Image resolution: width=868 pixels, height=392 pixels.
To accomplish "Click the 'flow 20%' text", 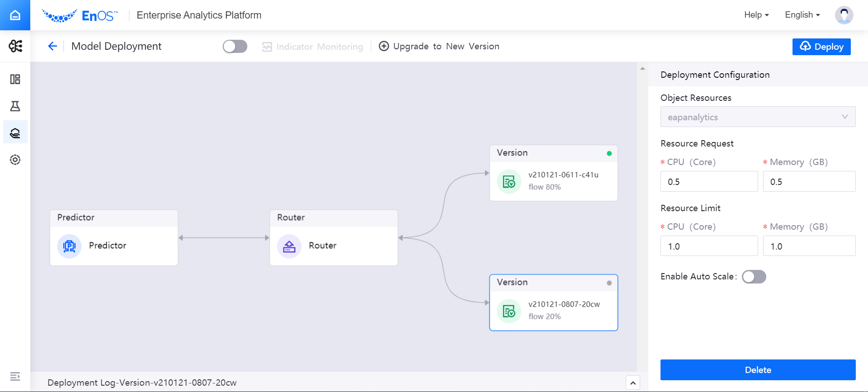I will pos(544,316).
